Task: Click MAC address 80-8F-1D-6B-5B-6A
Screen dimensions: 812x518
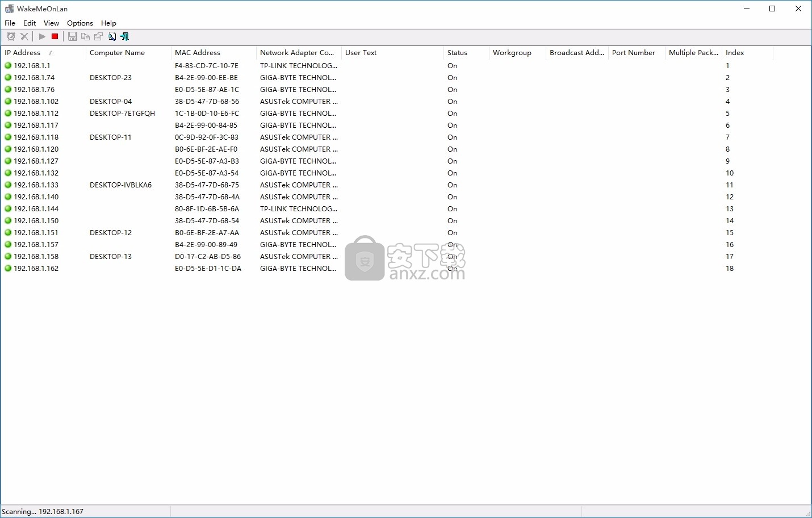Action: click(x=207, y=208)
